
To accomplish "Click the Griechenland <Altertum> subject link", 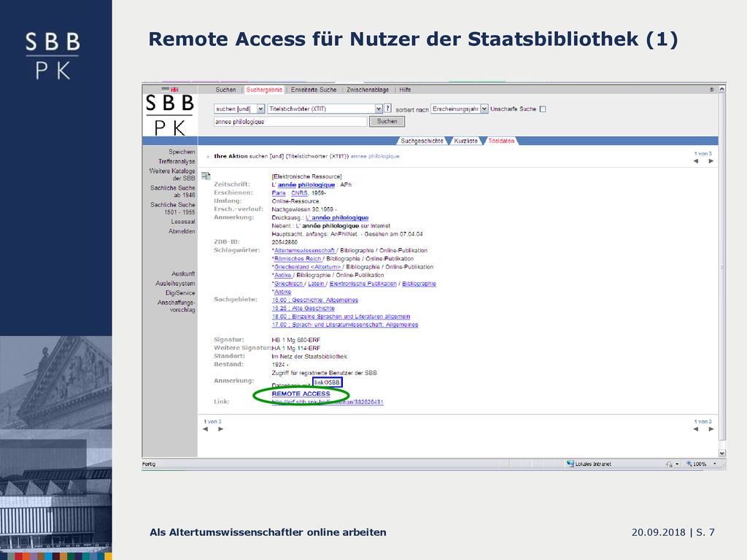I will click(307, 267).
